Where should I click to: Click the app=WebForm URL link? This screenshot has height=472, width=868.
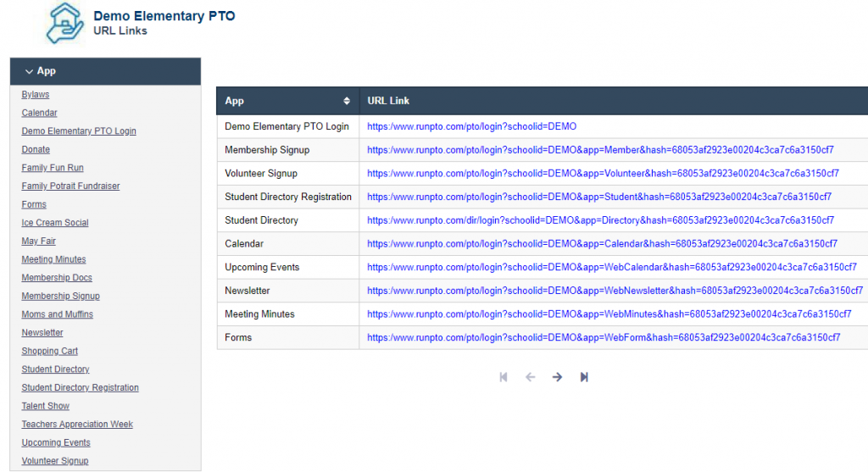pyautogui.click(x=604, y=337)
